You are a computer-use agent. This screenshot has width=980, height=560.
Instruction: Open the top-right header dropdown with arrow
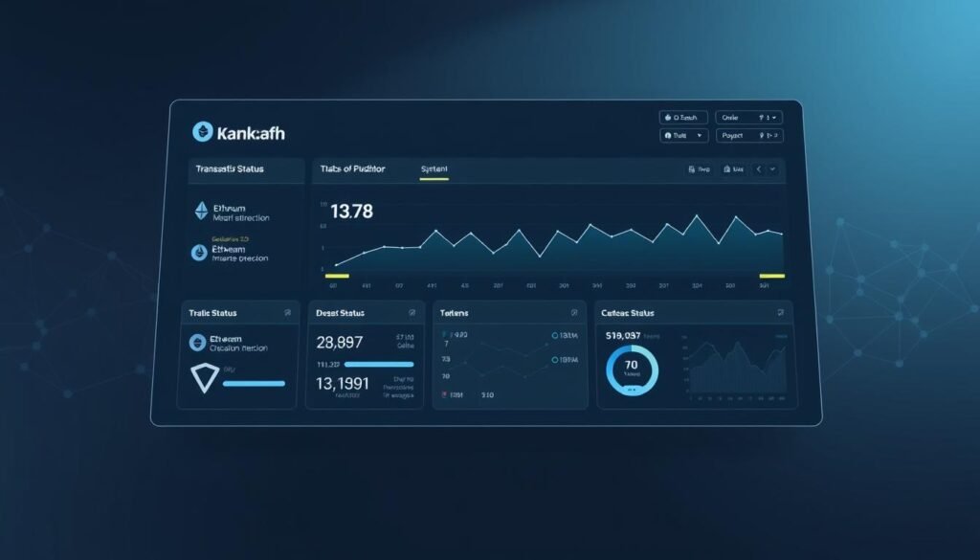(x=769, y=117)
